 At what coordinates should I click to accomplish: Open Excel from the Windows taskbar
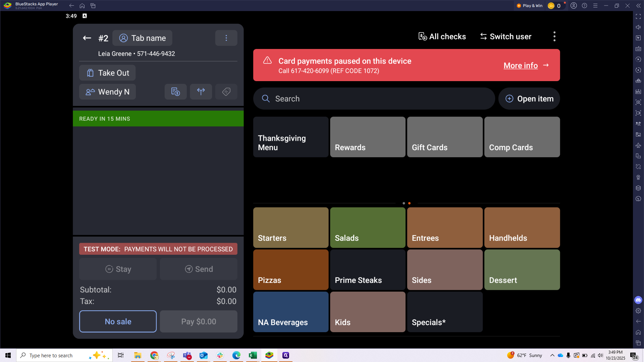(x=253, y=355)
